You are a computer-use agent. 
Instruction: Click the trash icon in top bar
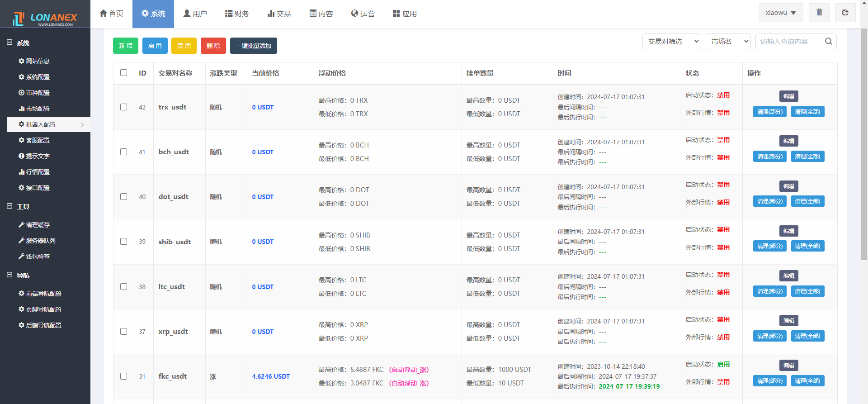819,13
